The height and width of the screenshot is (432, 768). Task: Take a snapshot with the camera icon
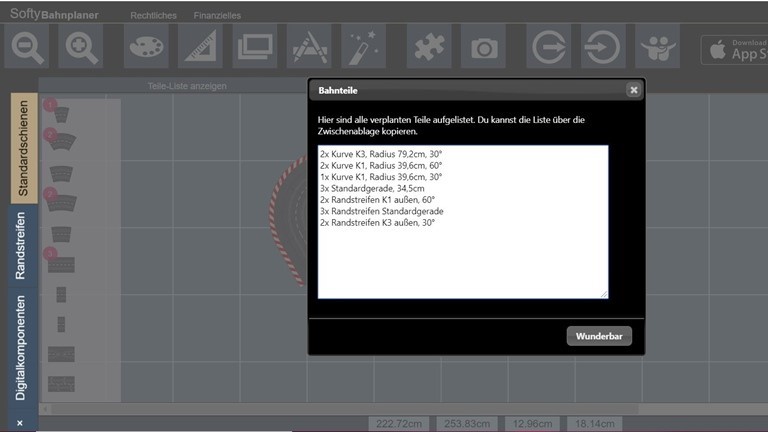pyautogui.click(x=485, y=47)
